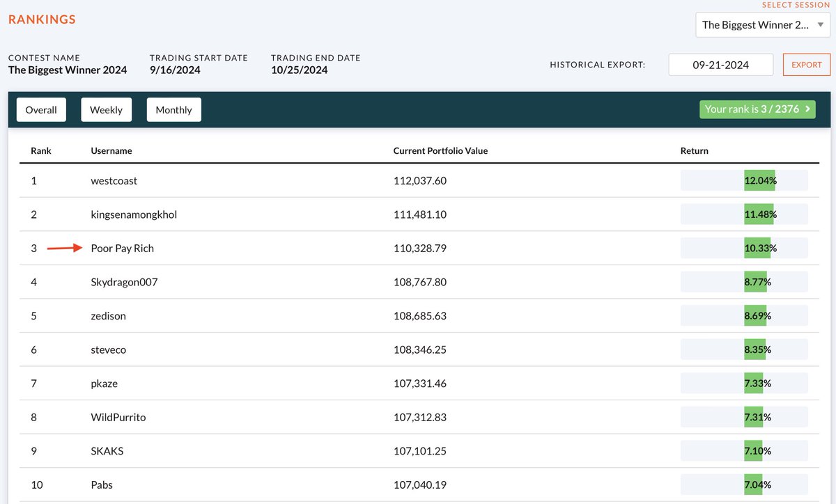836x504 pixels.
Task: Select username Skydragon007
Action: [124, 282]
